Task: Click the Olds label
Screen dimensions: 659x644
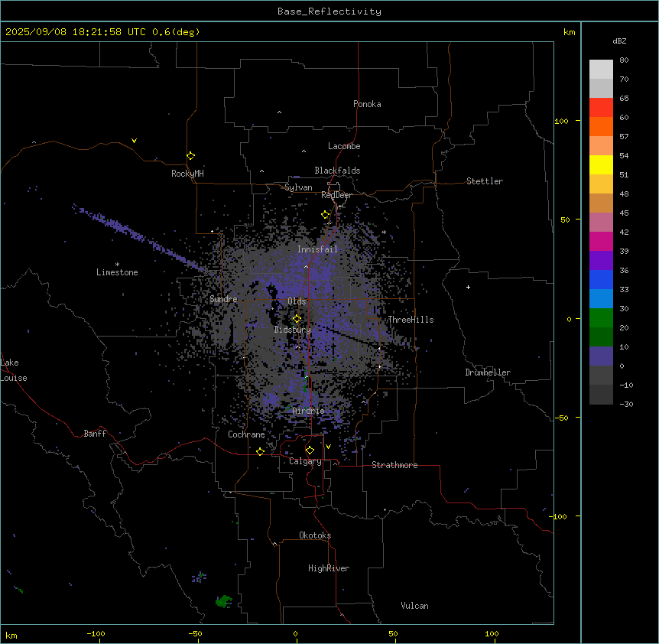Action: pyautogui.click(x=297, y=301)
